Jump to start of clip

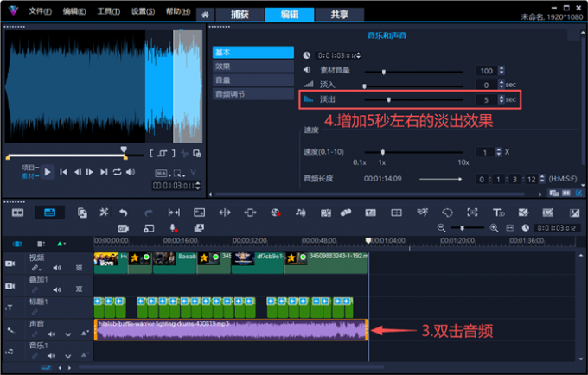click(x=63, y=172)
